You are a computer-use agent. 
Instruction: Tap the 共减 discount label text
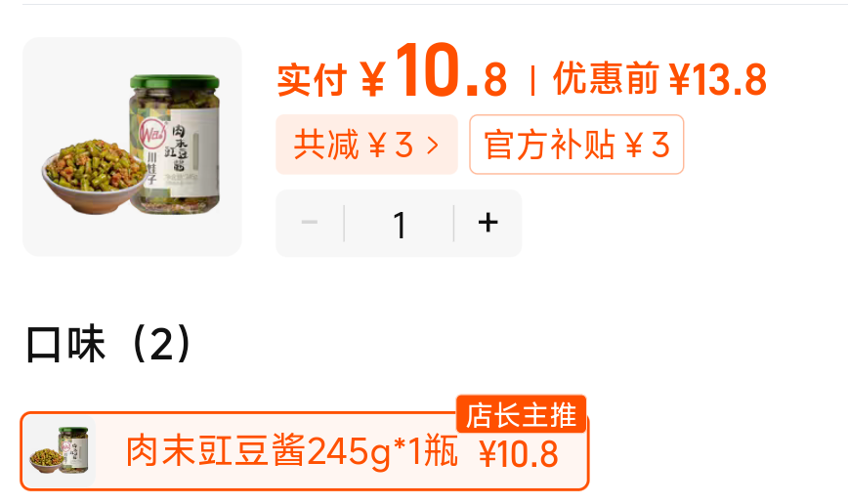pyautogui.click(x=326, y=145)
